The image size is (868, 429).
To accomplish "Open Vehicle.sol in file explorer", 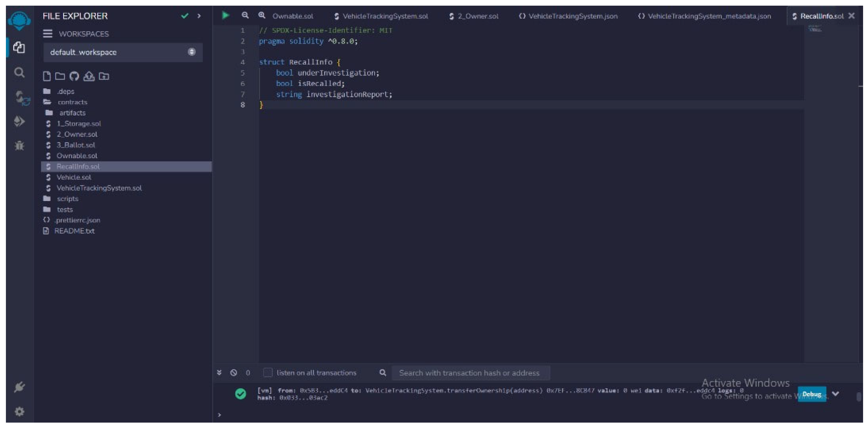I will click(x=73, y=177).
